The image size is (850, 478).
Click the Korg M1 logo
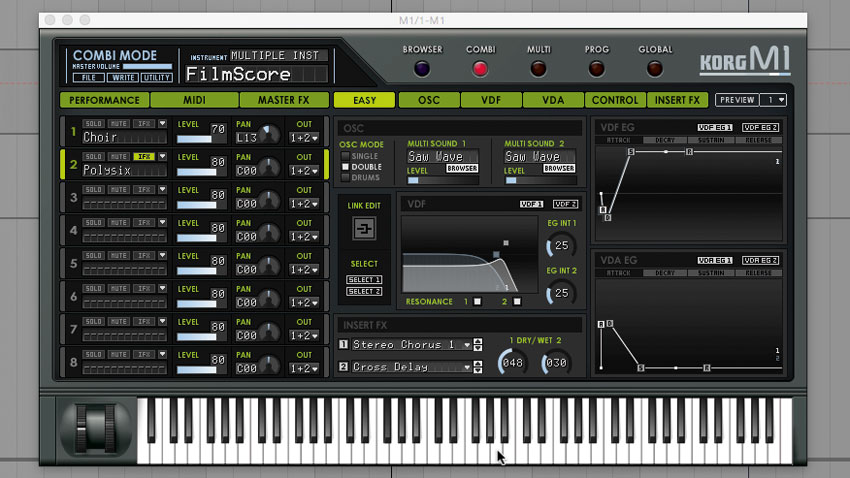point(745,61)
